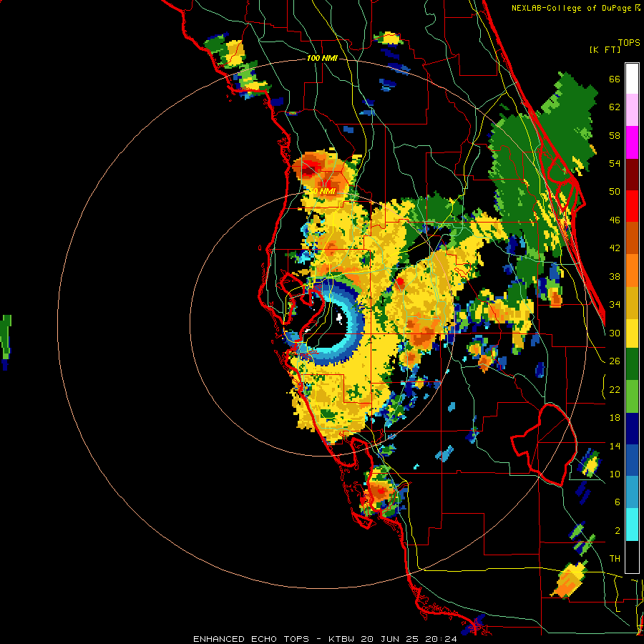This screenshot has width=644, height=644.
Task: Select the light green legend swatch
Action: coord(632,396)
